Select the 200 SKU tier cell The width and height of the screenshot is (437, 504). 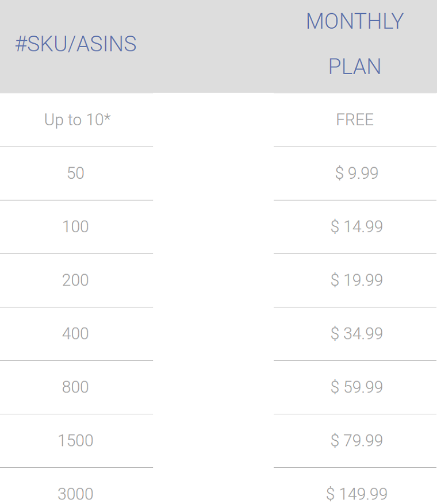tap(75, 280)
